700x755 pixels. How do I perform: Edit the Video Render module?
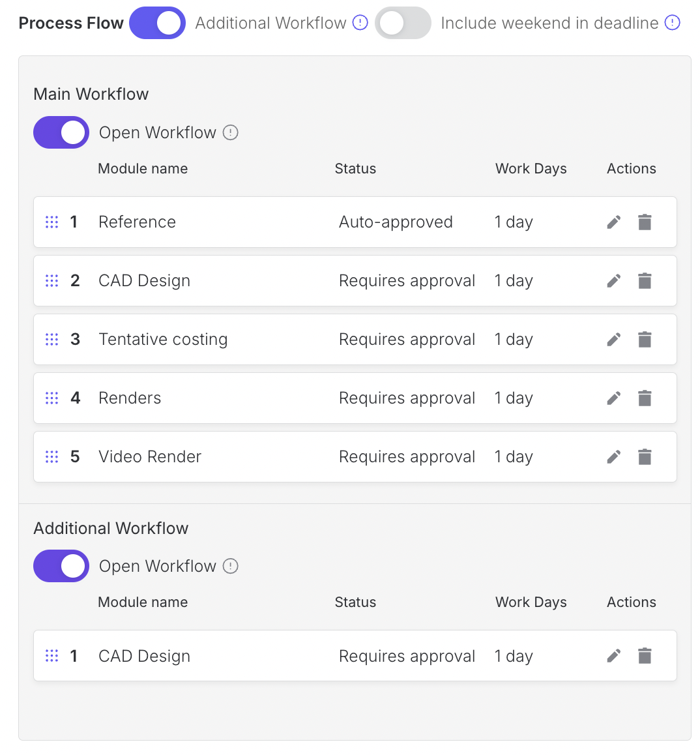tap(613, 457)
